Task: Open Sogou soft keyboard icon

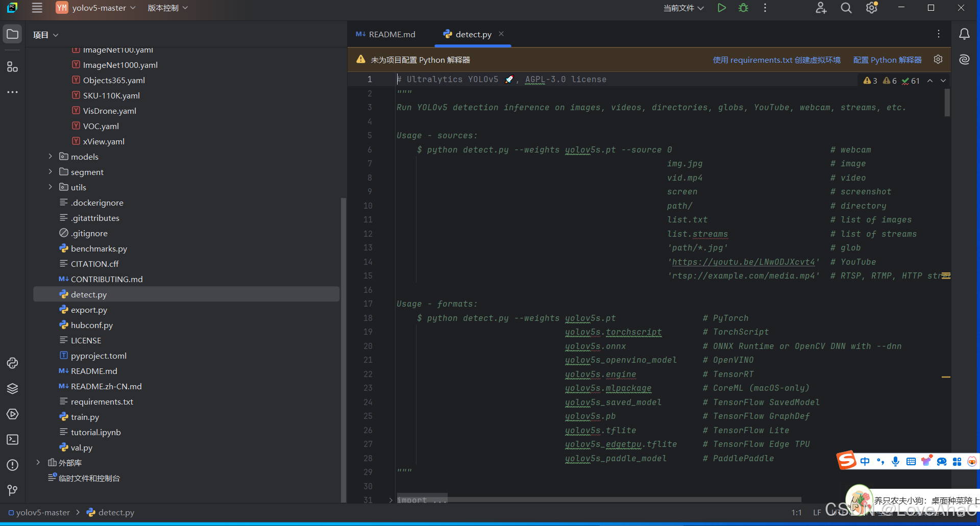Action: tap(911, 461)
